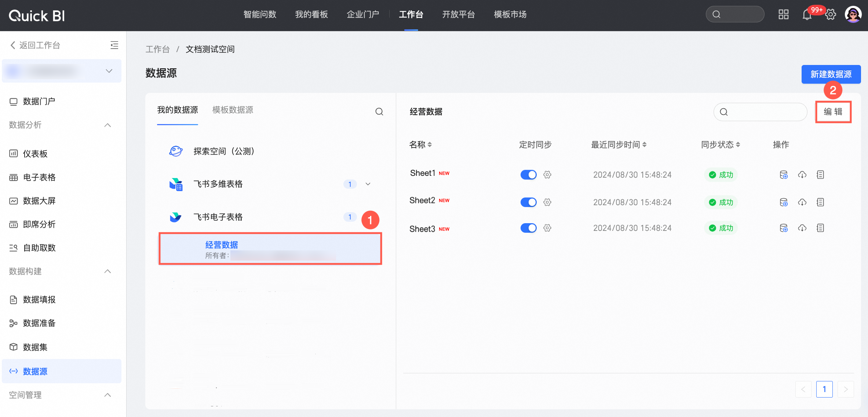Open sync settings gear for Sheet3
The width and height of the screenshot is (868, 417).
547,228
